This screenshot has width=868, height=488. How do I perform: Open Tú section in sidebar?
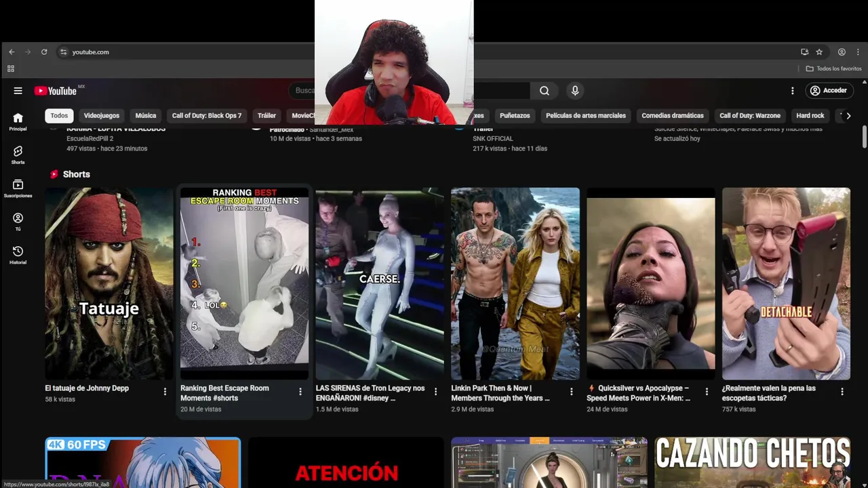tap(18, 222)
